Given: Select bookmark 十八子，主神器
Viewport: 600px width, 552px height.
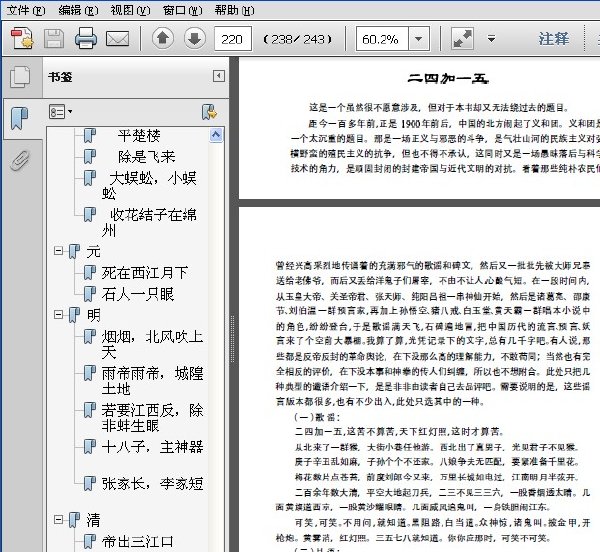Looking at the screenshot, I should pyautogui.click(x=152, y=447).
